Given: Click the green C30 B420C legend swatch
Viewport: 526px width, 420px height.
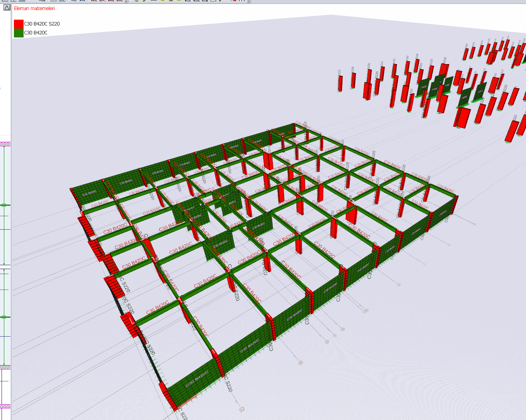Looking at the screenshot, I should coord(19,33).
